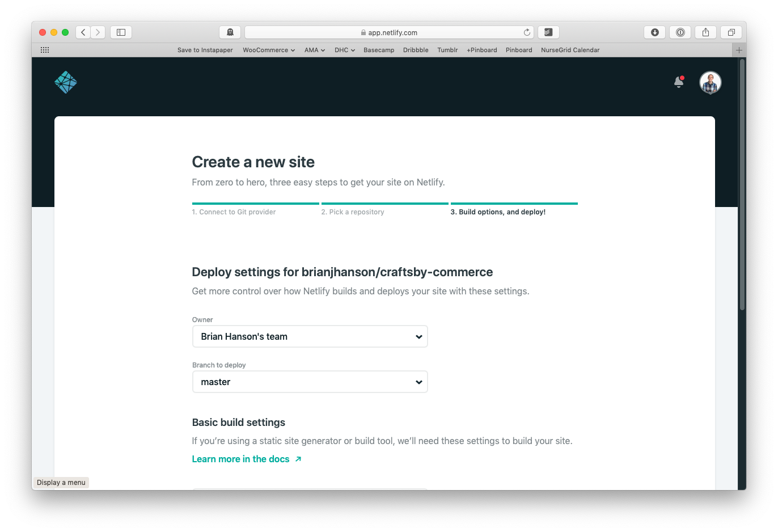Click Save to Instapaper bookmark
This screenshot has width=778, height=532.
[x=205, y=50]
